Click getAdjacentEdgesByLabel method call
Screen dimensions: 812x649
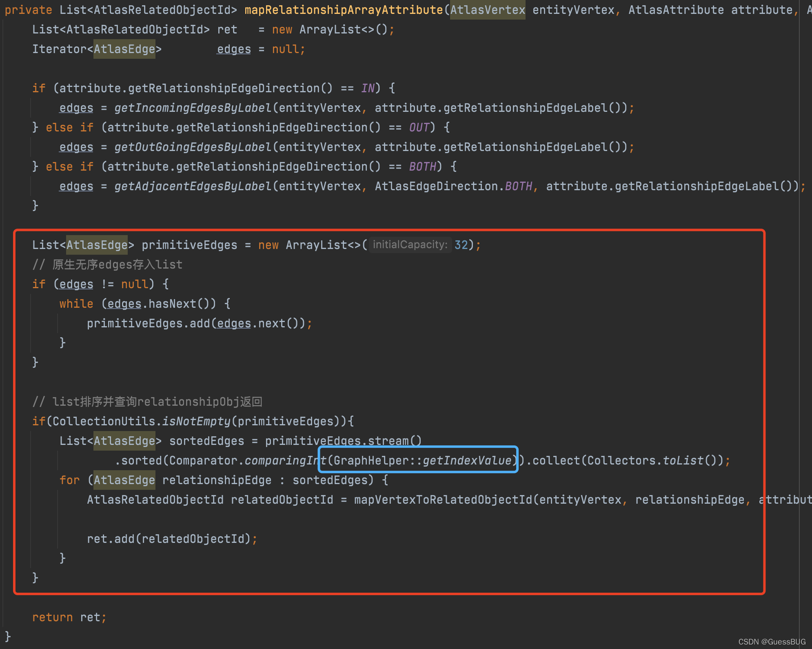193,186
